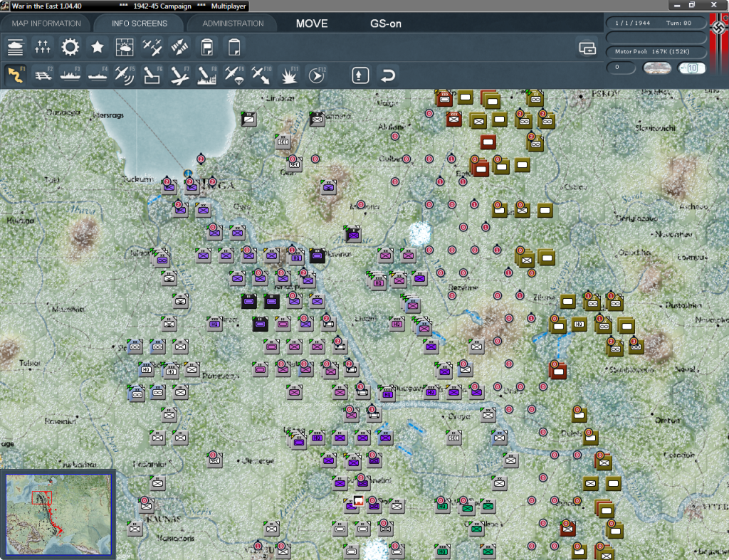This screenshot has width=729, height=560.
Task: Click the undo curved arrow icon
Action: point(388,75)
